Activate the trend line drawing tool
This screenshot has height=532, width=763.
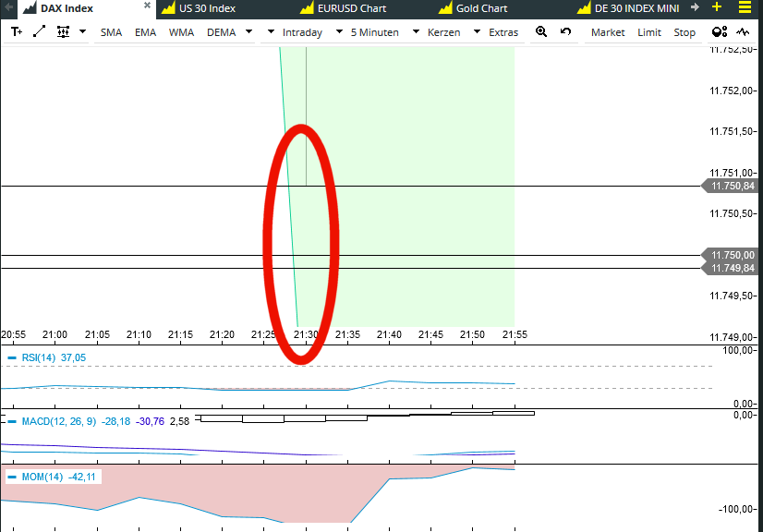click(39, 32)
